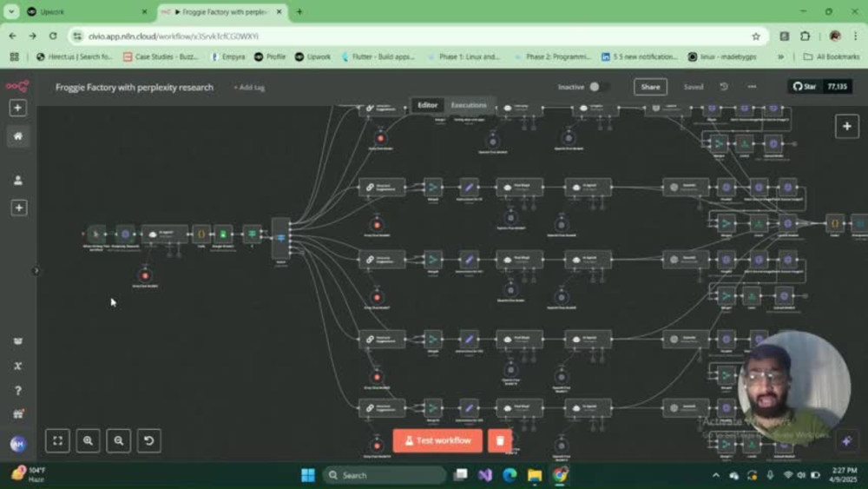The image size is (868, 489).
Task: Open the Chrome Extensions puzzle icon
Action: [x=806, y=36]
